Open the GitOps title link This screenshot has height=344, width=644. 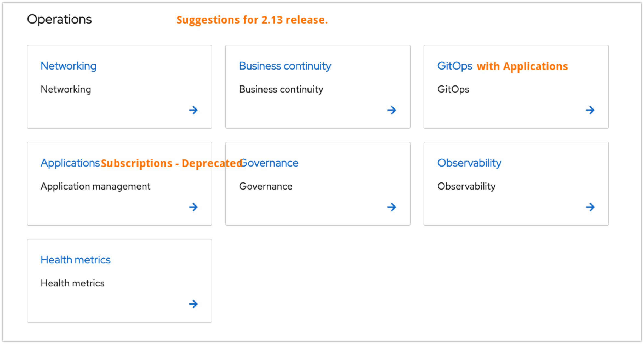tap(455, 66)
